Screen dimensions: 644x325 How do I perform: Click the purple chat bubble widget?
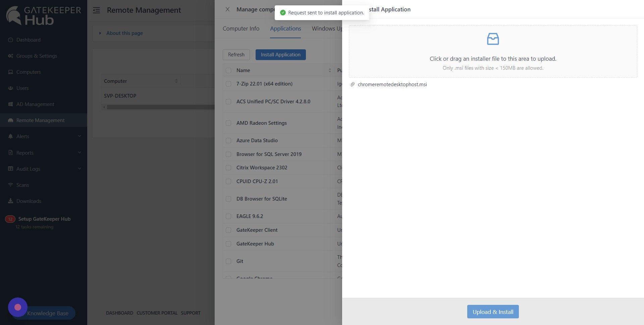pos(18,307)
